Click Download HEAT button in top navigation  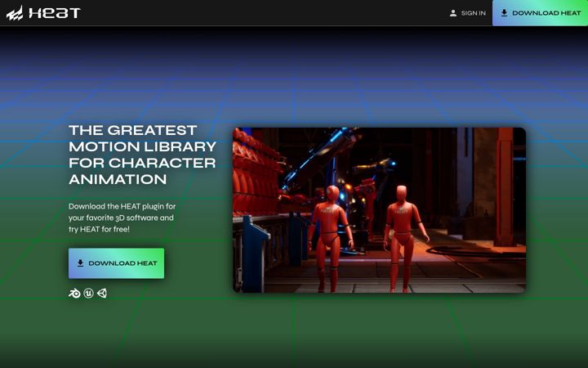pyautogui.click(x=540, y=13)
